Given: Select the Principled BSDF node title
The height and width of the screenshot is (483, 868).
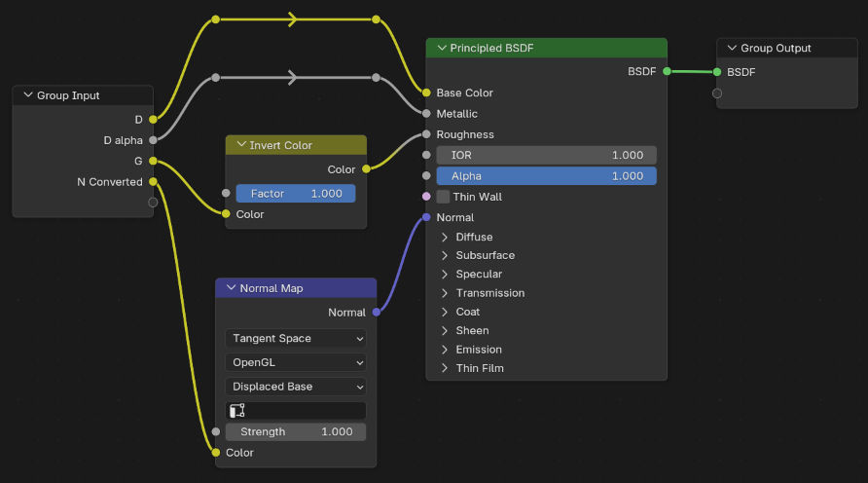Looking at the screenshot, I should point(491,48).
